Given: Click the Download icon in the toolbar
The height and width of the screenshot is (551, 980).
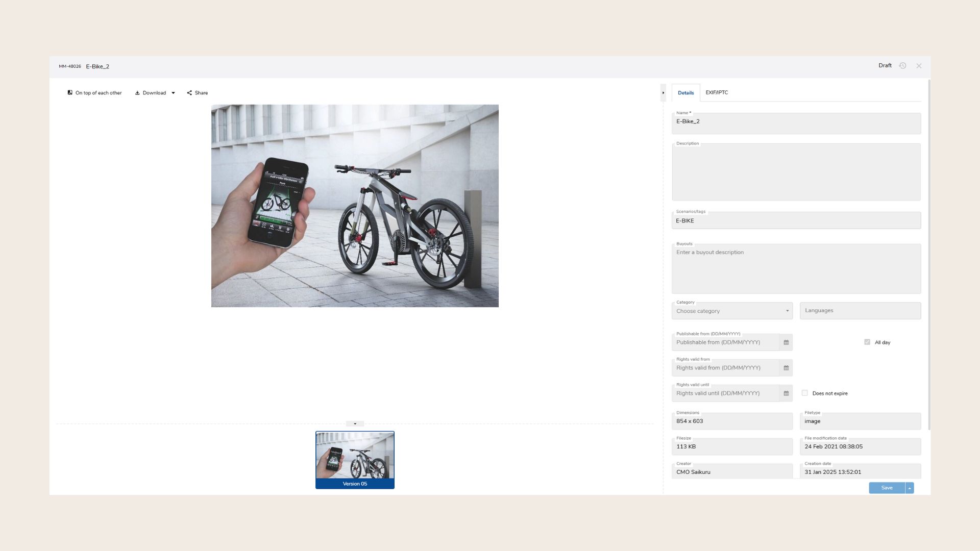Looking at the screenshot, I should [137, 93].
